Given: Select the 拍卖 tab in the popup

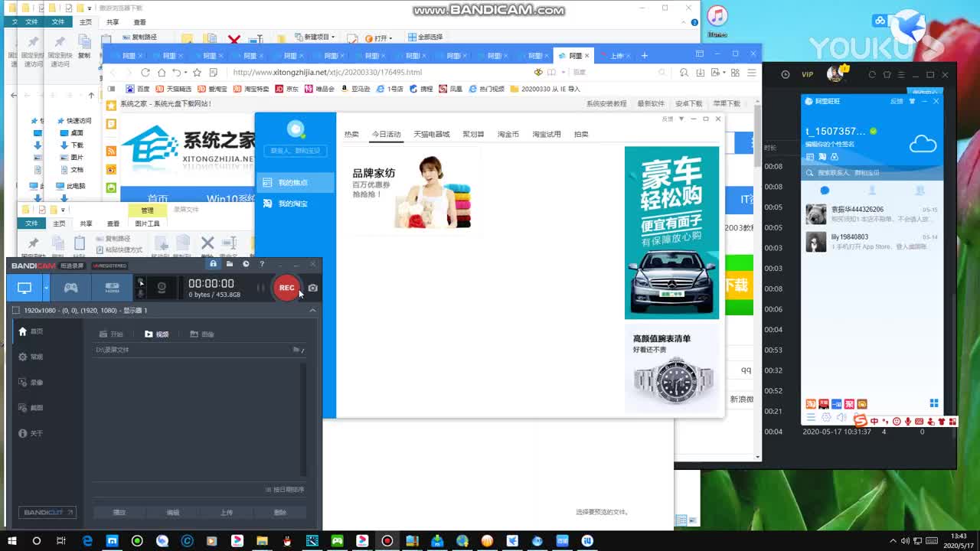Looking at the screenshot, I should (581, 134).
